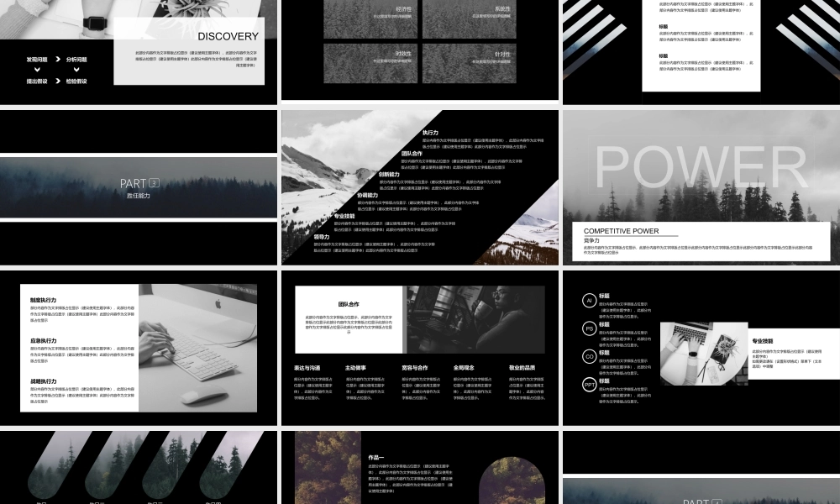Select the PART 3 胜任能力 slide
Image resolution: width=840 pixels, height=504 pixels.
point(139,188)
